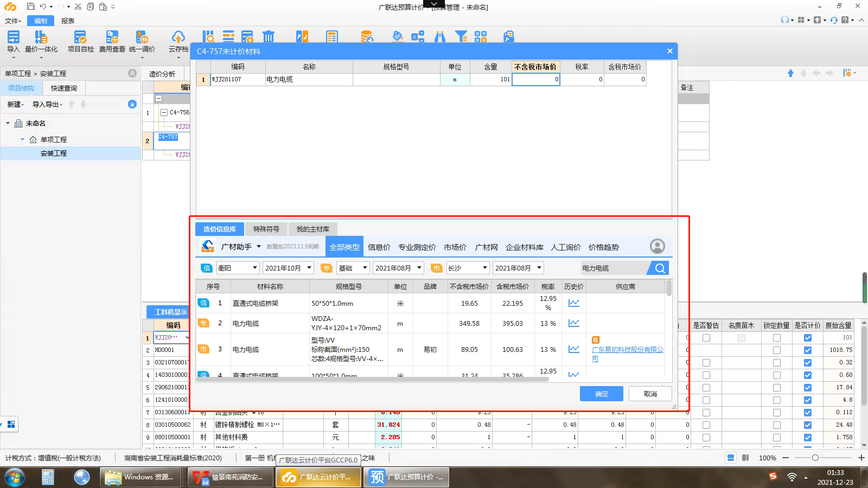Toggle 是否暂估 checkbox in the 0.68 row
Image resolution: width=868 pixels, height=488 pixels.
(x=706, y=375)
